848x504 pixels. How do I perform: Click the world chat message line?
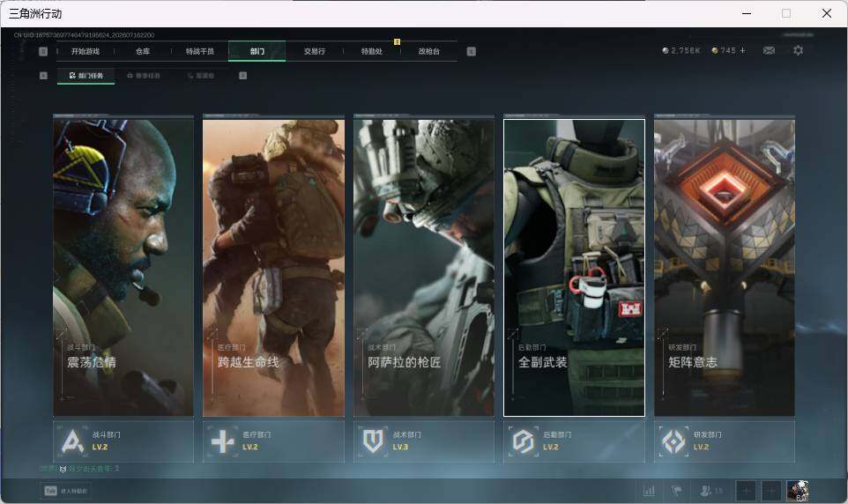coord(80,469)
